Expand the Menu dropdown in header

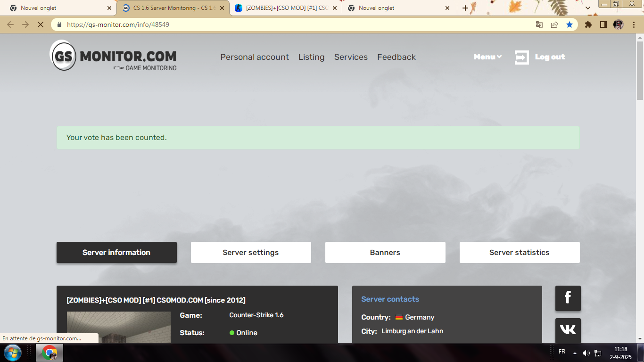[487, 57]
